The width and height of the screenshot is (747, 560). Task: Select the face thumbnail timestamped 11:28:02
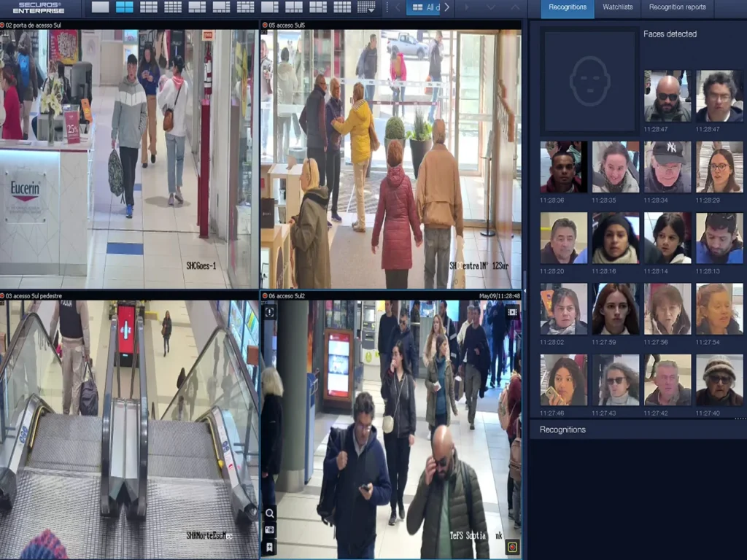coord(564,309)
